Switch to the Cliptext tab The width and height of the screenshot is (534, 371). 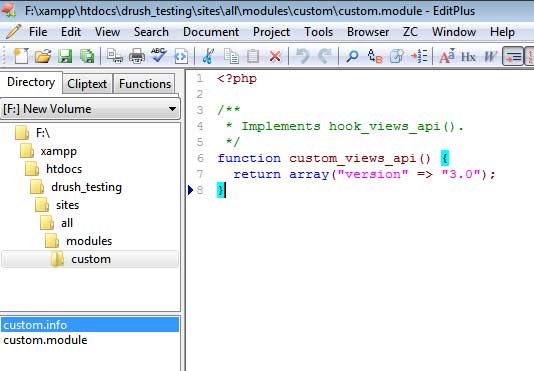tap(87, 84)
